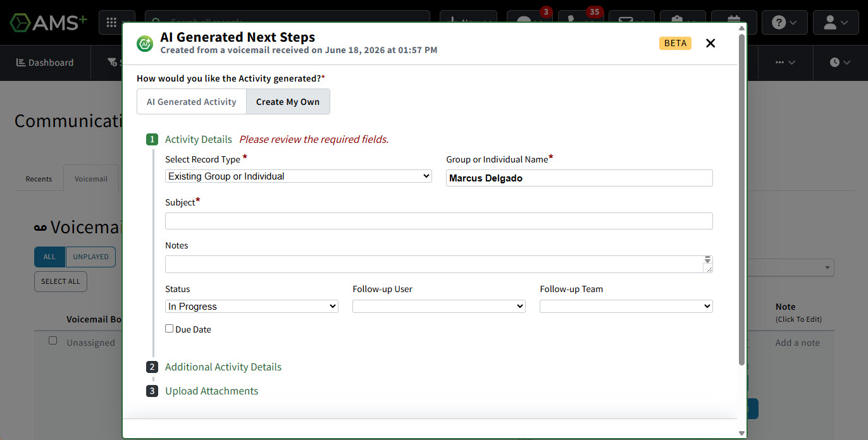Image resolution: width=868 pixels, height=440 pixels.
Task: Open the clock history dropdown
Action: (x=840, y=63)
